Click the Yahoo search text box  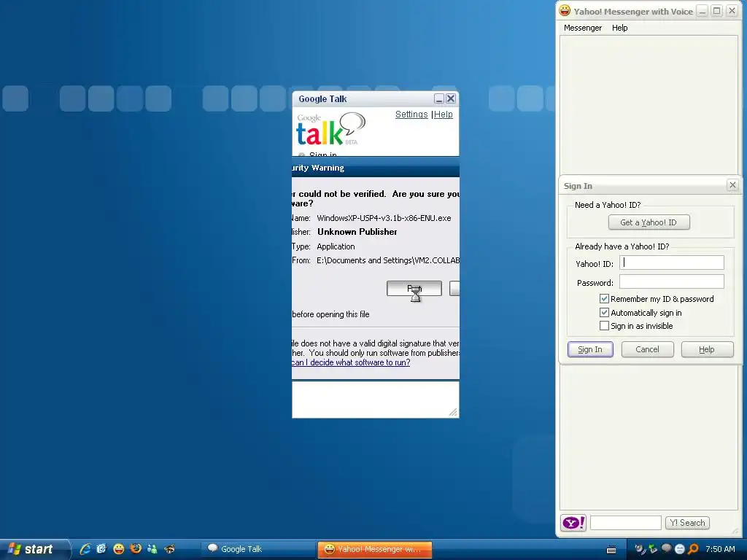[625, 523]
